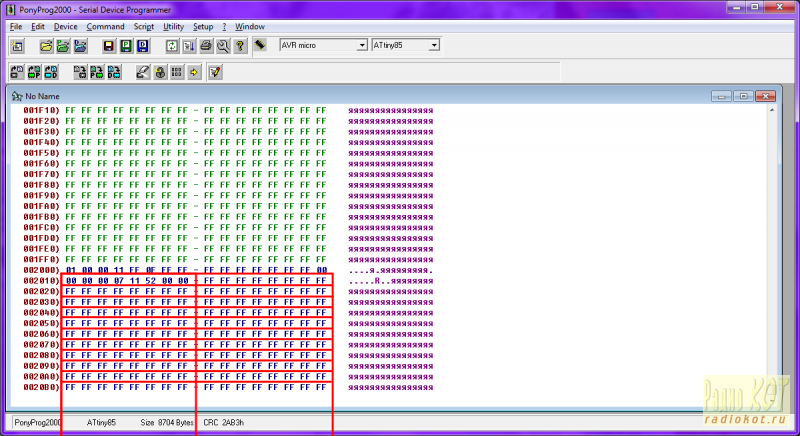Open the Setup menu
800x436 pixels.
(x=203, y=26)
